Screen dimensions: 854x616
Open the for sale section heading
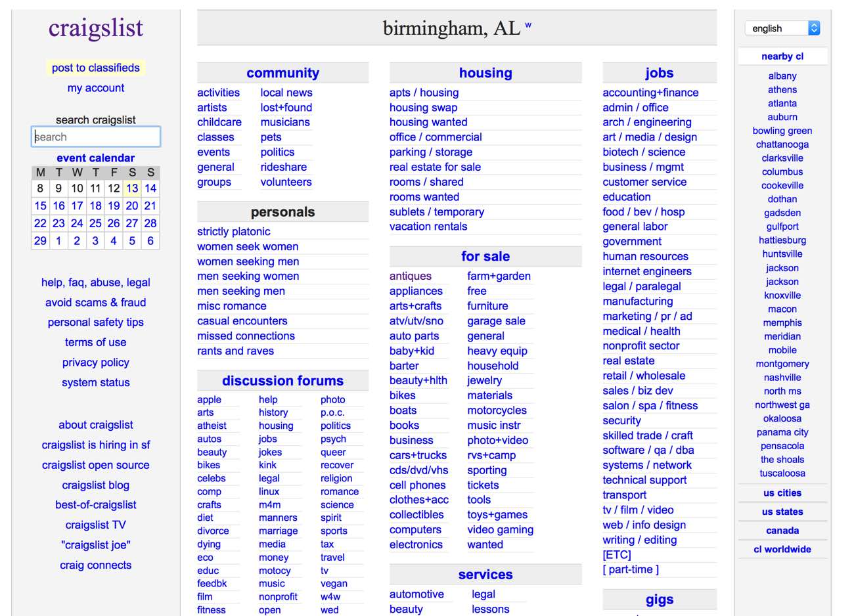coord(485,256)
